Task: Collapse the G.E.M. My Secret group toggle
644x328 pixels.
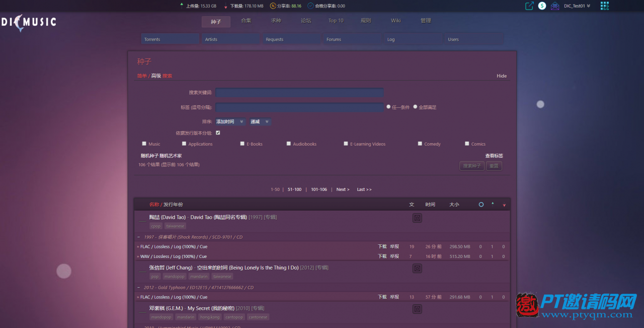Action: (142, 312)
